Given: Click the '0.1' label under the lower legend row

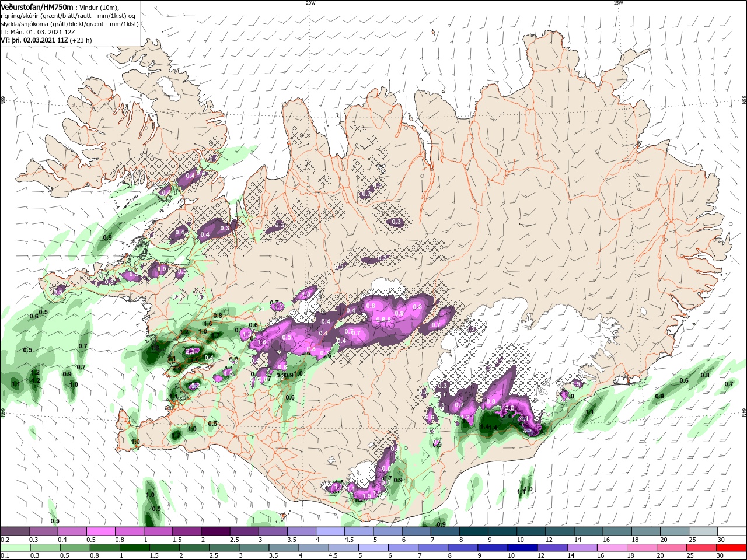Looking at the screenshot, I should coord(5,556).
